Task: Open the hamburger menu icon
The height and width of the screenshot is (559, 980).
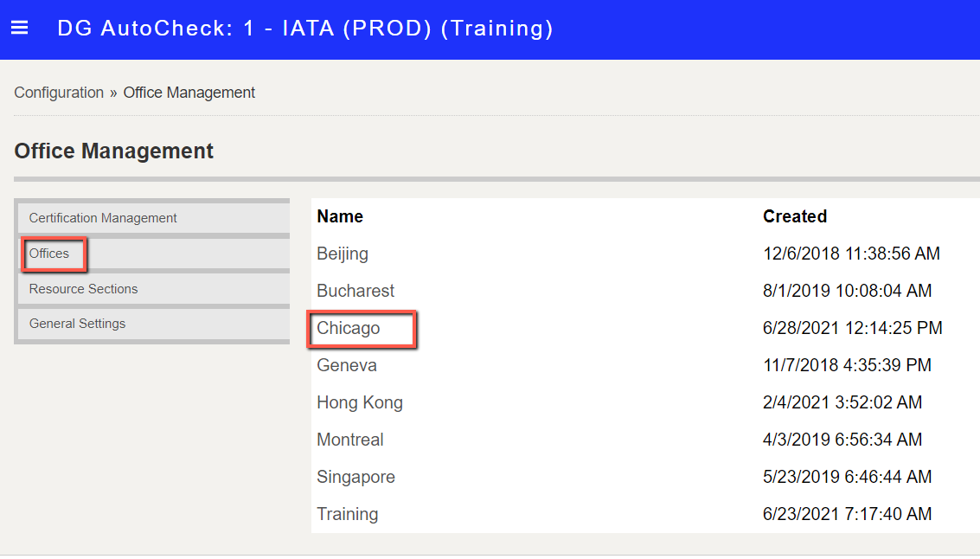Action: click(20, 29)
